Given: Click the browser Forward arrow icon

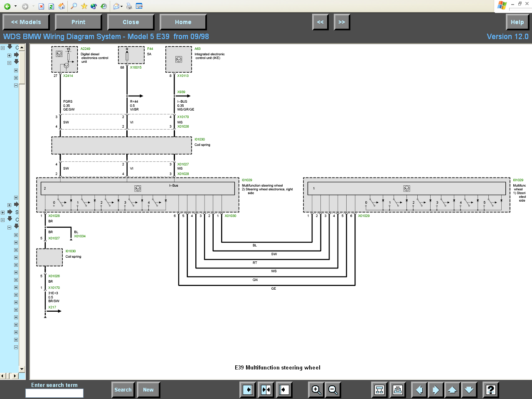Looking at the screenshot, I should (25, 6).
